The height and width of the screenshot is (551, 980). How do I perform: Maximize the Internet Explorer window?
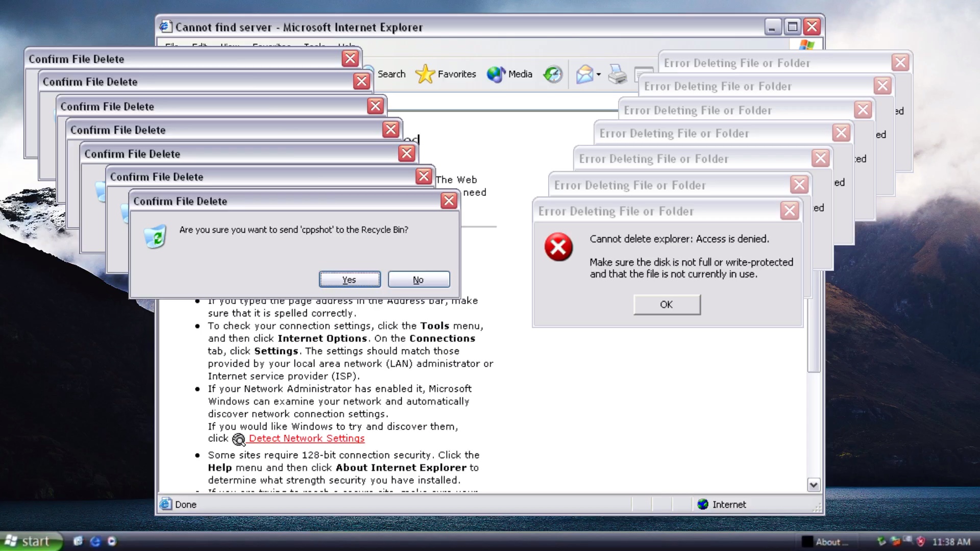[792, 27]
